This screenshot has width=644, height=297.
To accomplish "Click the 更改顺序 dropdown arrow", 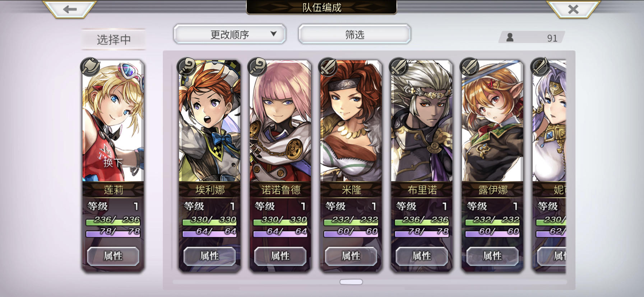I will coord(273,34).
